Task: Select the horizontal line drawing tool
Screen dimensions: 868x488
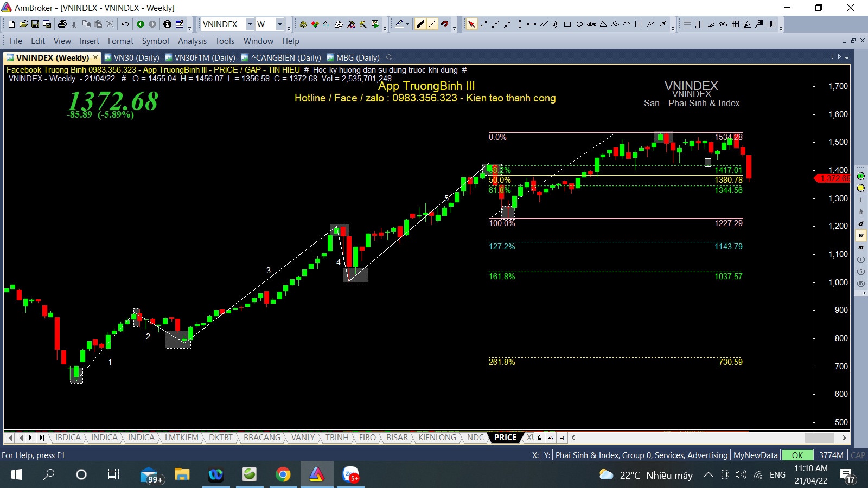Action: [532, 24]
